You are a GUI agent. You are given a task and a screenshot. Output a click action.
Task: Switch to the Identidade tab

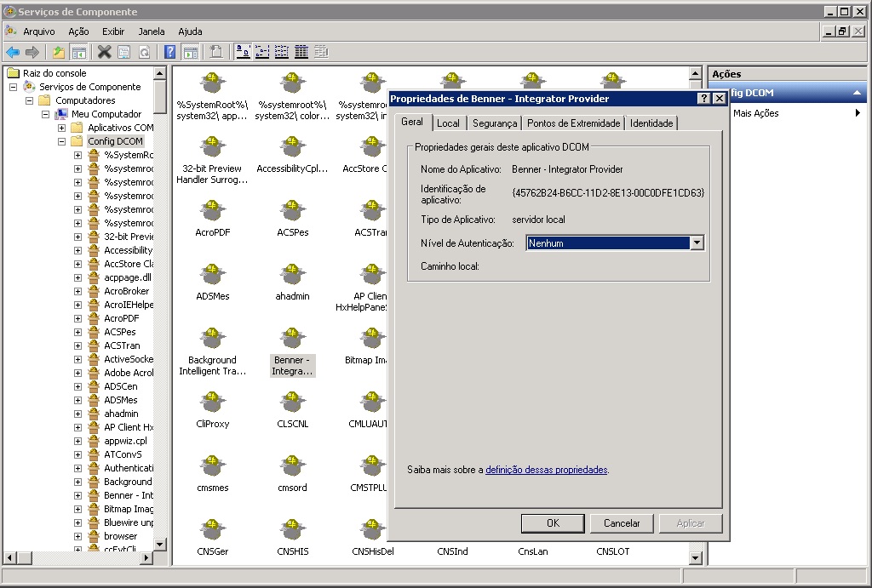651,123
